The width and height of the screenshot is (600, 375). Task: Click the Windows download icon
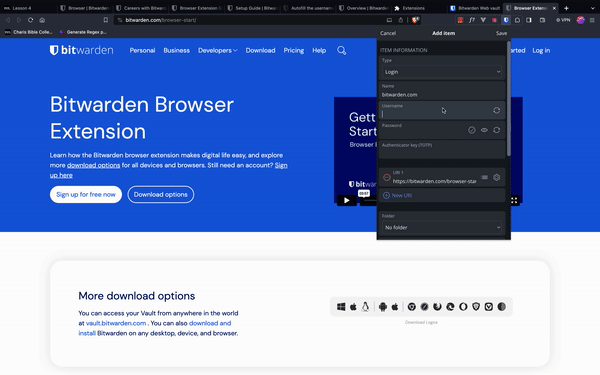pyautogui.click(x=341, y=307)
